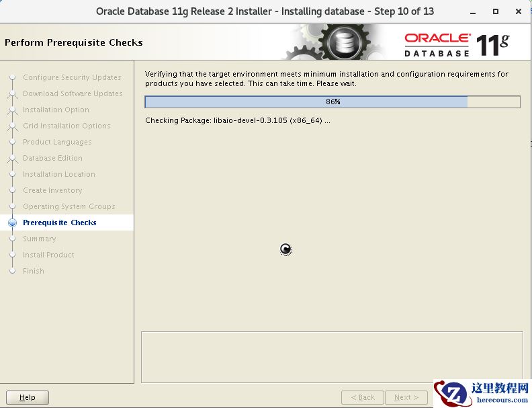The width and height of the screenshot is (532, 408).
Task: Select Operating System Groups step
Action: tap(69, 206)
